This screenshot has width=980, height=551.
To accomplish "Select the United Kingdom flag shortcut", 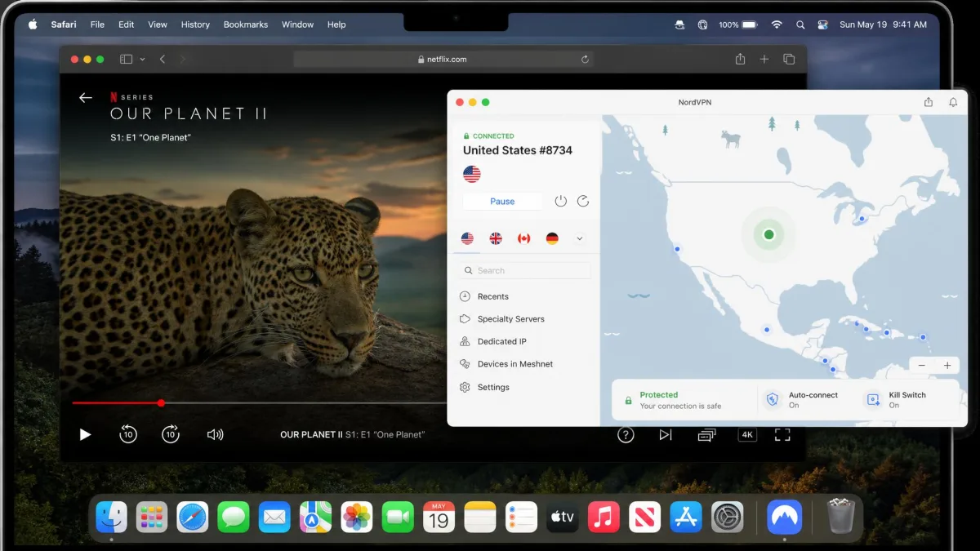I will tap(496, 238).
